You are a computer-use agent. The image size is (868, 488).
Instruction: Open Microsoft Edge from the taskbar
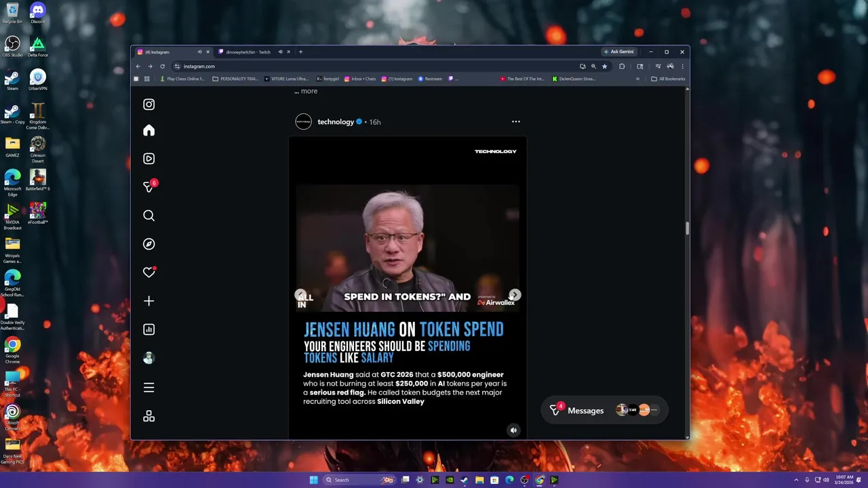pyautogui.click(x=509, y=480)
